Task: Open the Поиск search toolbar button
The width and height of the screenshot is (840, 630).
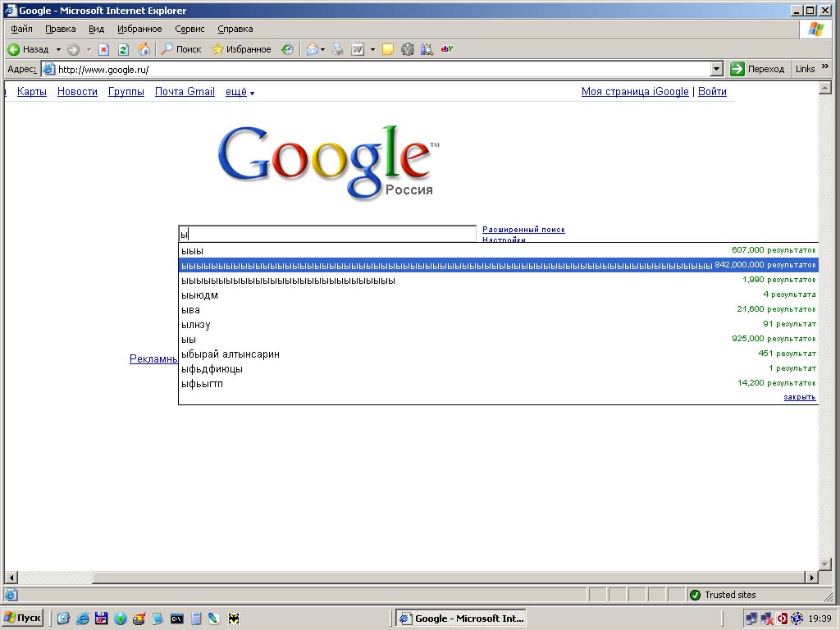Action: (x=181, y=49)
